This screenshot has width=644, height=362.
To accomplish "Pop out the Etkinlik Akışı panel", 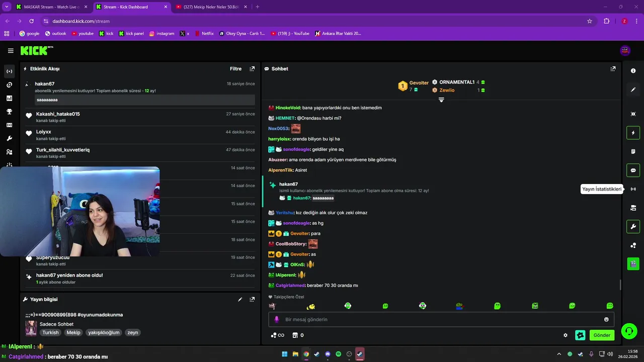I will 252,69.
